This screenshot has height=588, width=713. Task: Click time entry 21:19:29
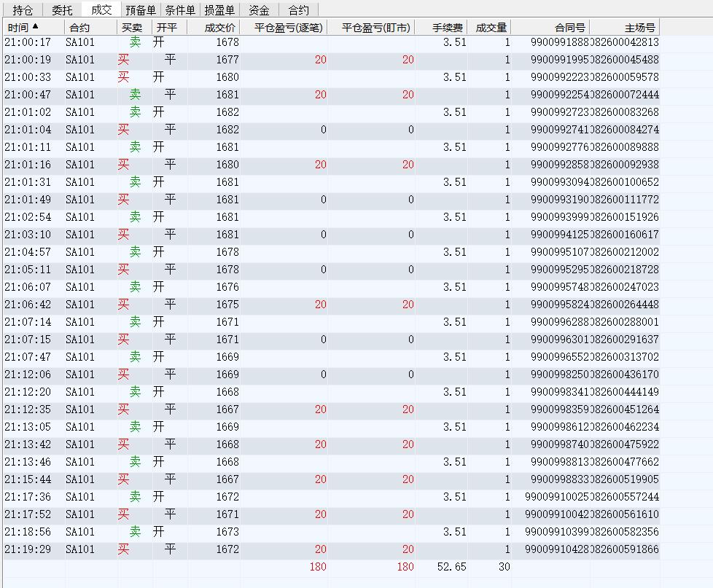pos(28,549)
